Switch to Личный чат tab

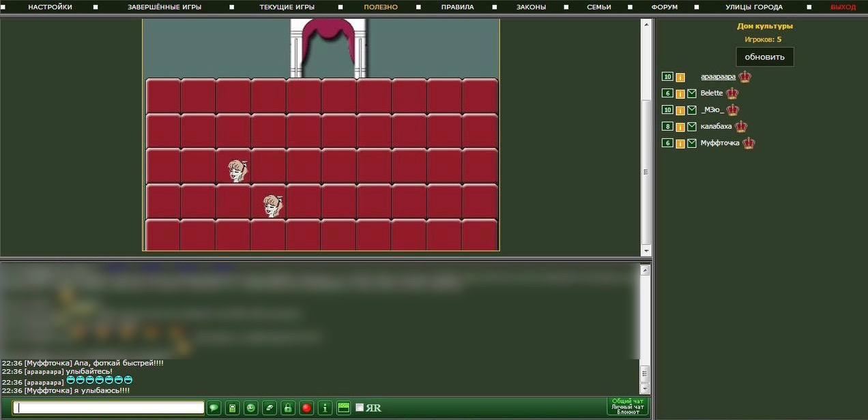pos(628,406)
